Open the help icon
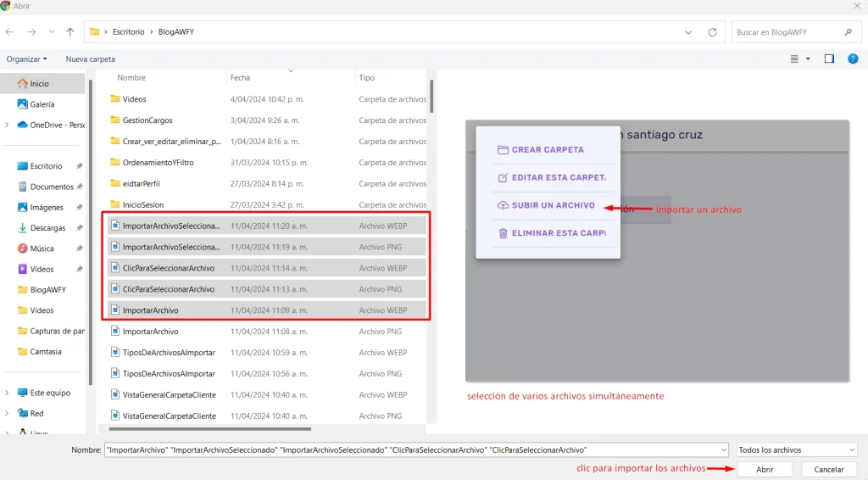Image resolution: width=868 pixels, height=480 pixels. pos(853,59)
